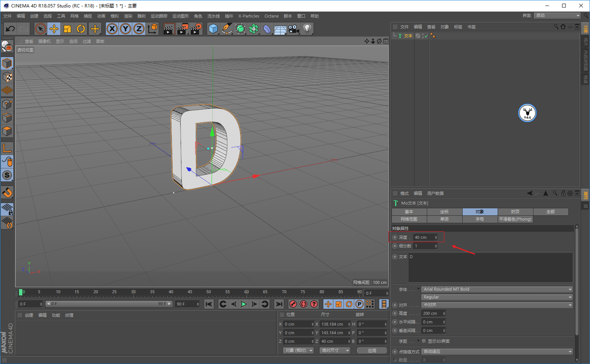Switch to Edges mode
This screenshot has height=364, width=590.
(x=7, y=118)
